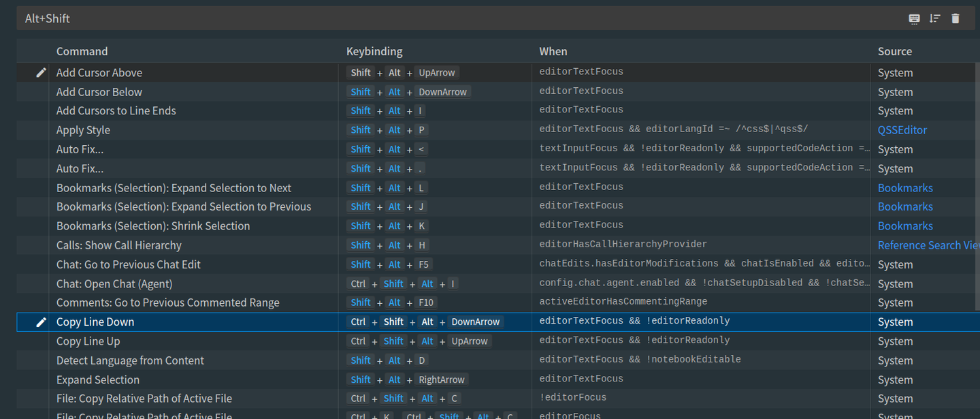Screen dimensions: 980x419
Task: Click the Shift+Alt+H keybinding cell
Action: 388,245
